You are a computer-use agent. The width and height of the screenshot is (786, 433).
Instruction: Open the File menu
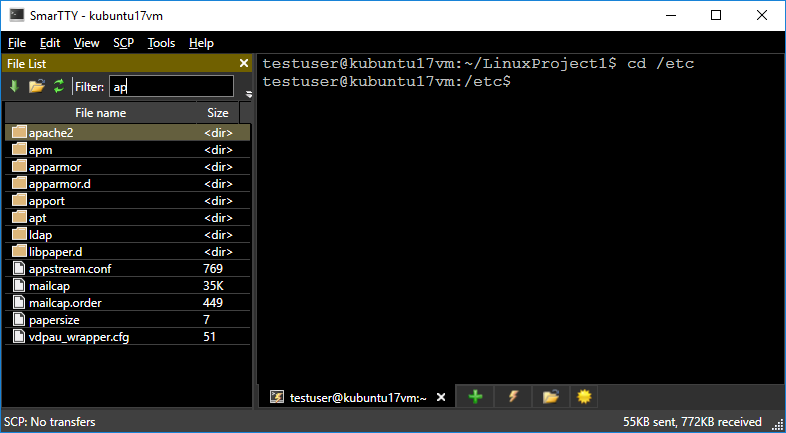pyautogui.click(x=17, y=43)
